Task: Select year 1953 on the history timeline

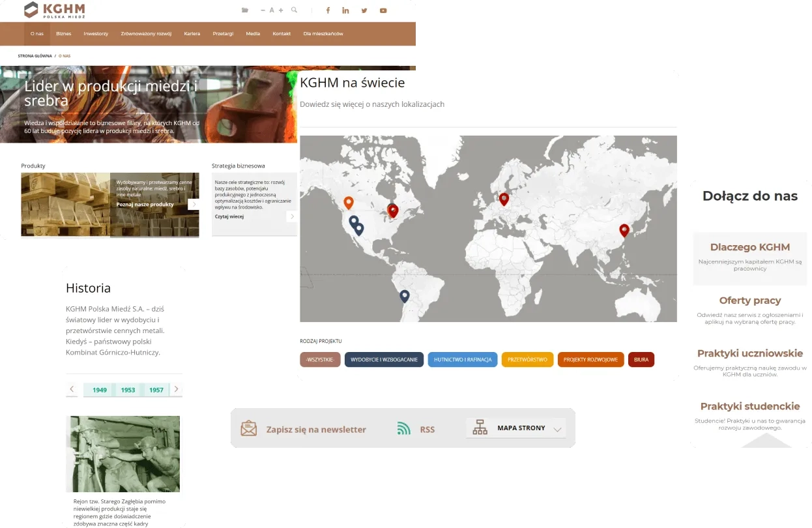Action: click(128, 390)
